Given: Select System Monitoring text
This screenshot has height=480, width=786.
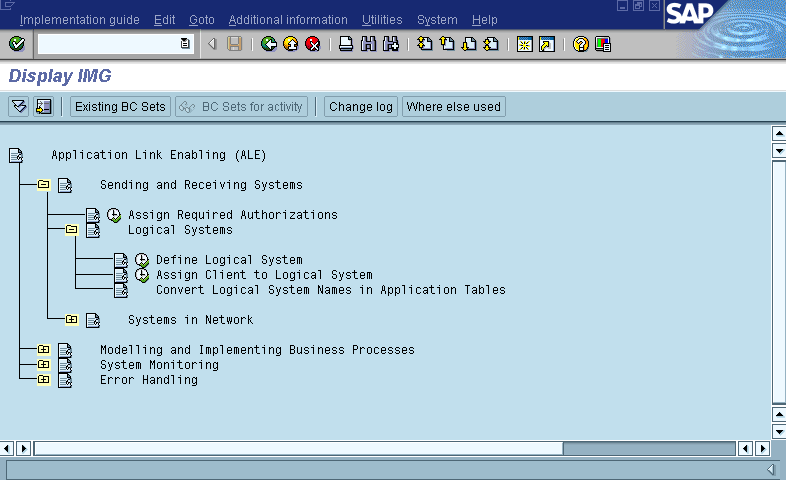Looking at the screenshot, I should point(159,365).
